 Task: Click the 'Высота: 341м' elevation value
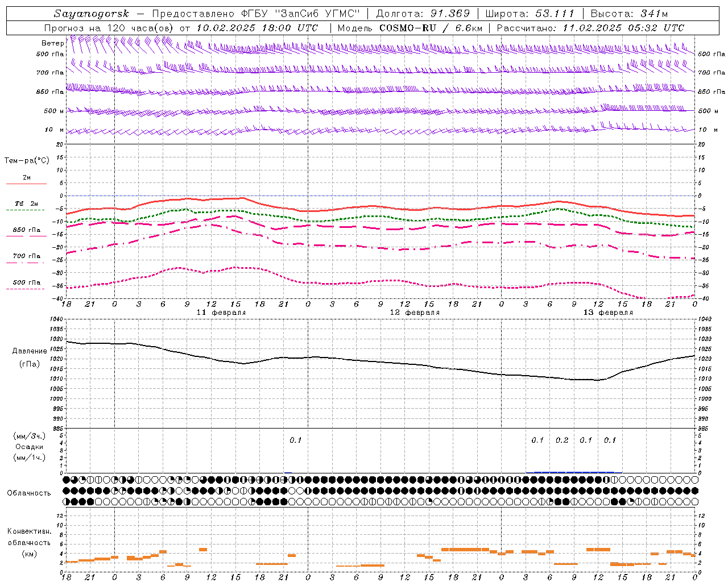[x=629, y=14]
